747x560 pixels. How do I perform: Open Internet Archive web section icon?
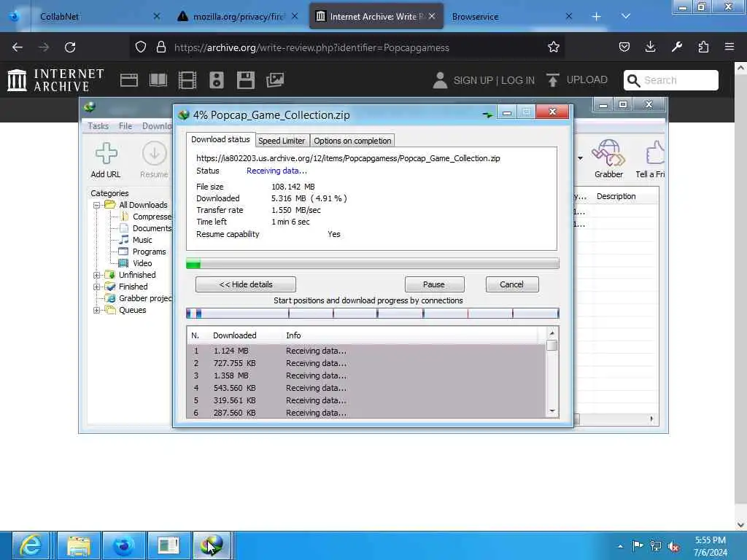(129, 80)
